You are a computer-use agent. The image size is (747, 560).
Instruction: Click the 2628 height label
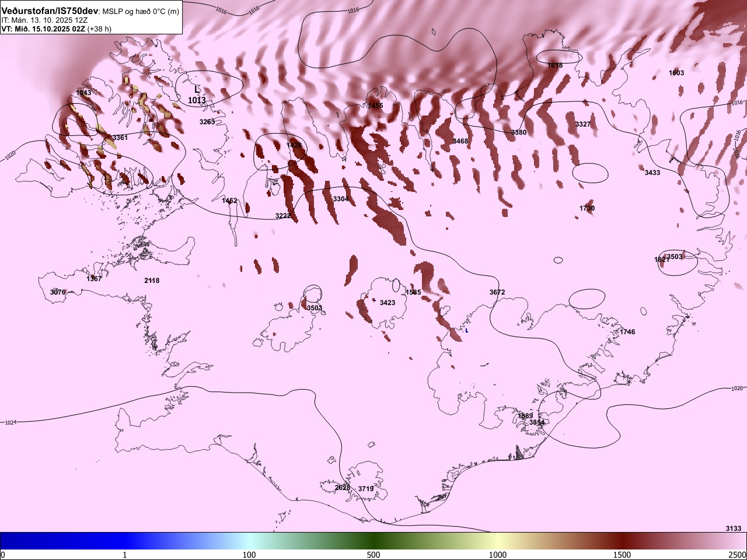343,488
